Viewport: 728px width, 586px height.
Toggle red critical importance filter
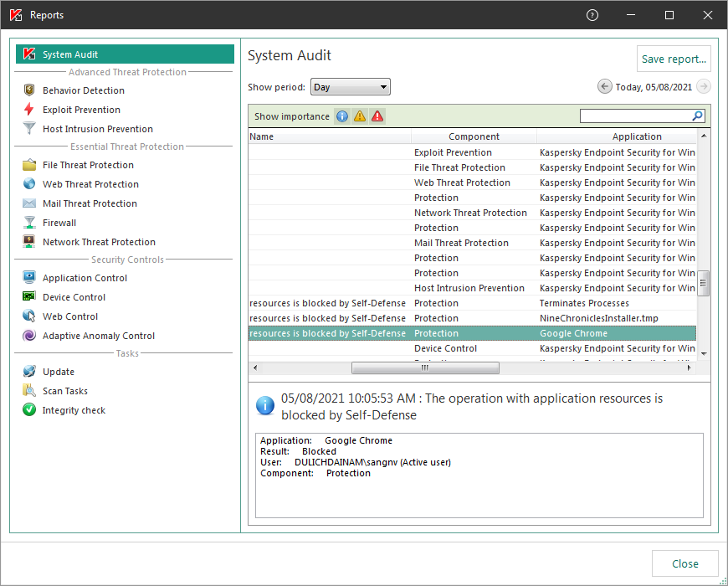[x=377, y=116]
